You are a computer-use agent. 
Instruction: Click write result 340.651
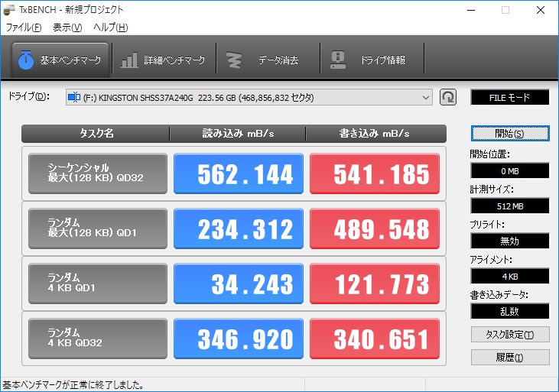[375, 339]
